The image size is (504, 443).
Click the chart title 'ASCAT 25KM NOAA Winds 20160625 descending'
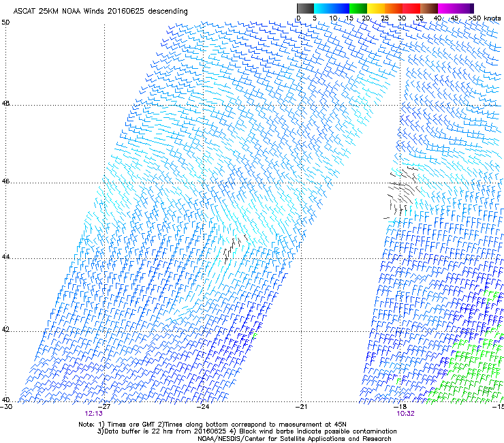pyautogui.click(x=100, y=11)
